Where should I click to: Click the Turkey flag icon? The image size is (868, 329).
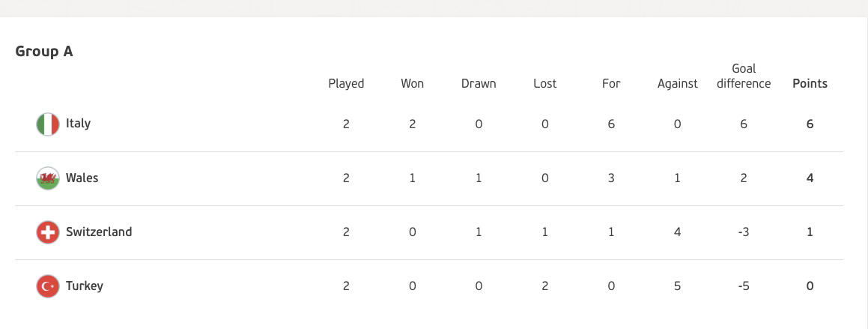click(48, 286)
